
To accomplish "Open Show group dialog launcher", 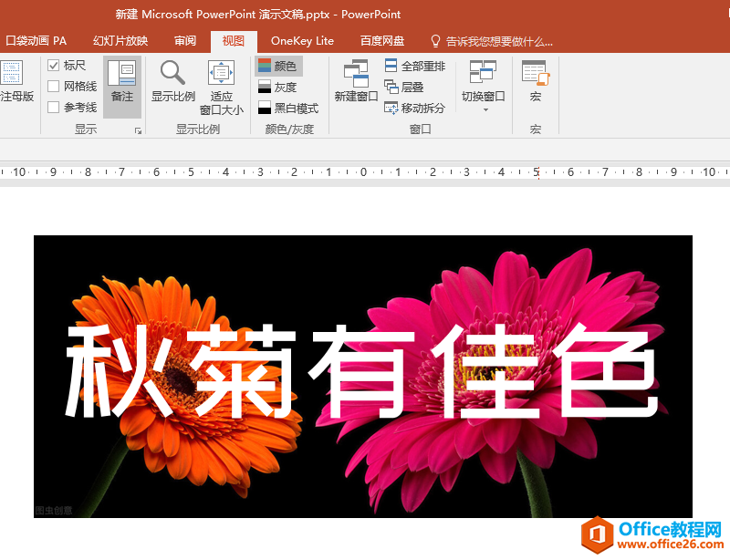I will (138, 130).
